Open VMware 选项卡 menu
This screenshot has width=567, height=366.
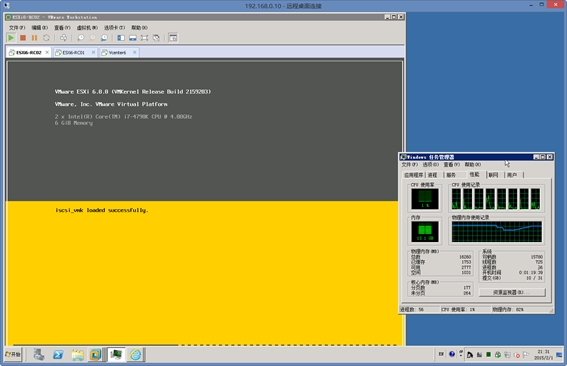[x=114, y=27]
